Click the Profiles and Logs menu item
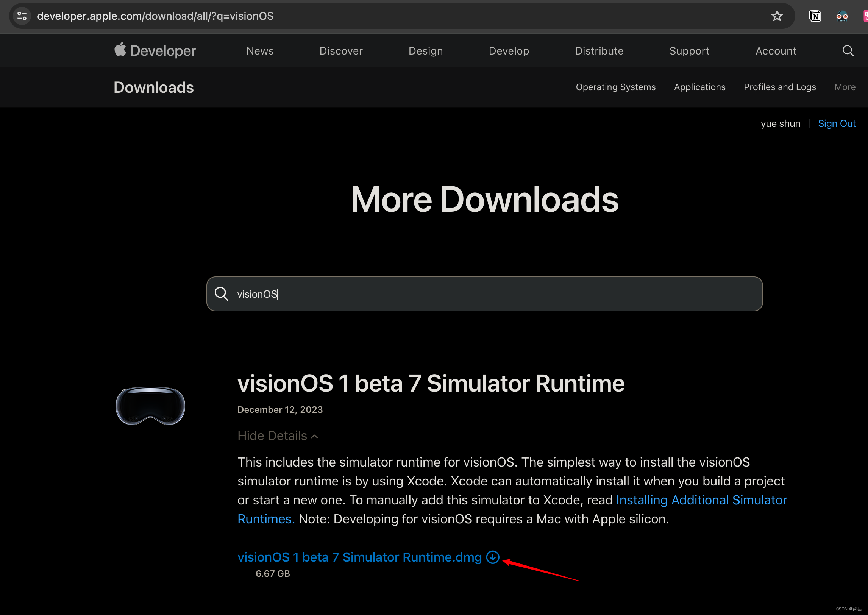The height and width of the screenshot is (615, 868). (780, 87)
